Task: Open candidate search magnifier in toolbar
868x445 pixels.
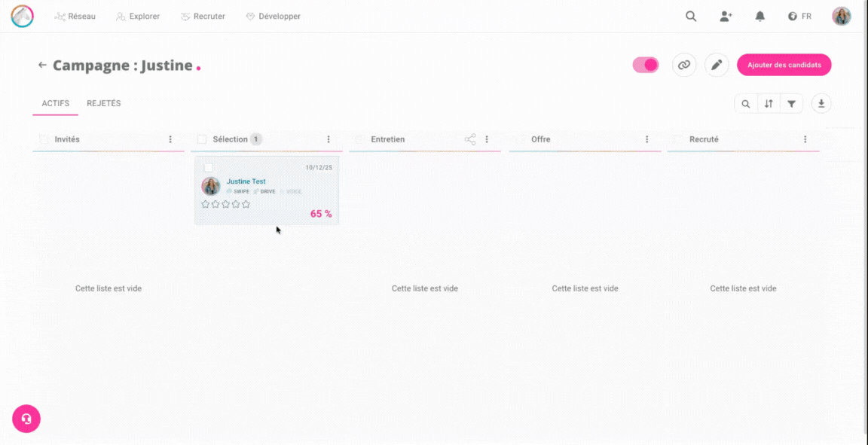Action: tap(745, 104)
